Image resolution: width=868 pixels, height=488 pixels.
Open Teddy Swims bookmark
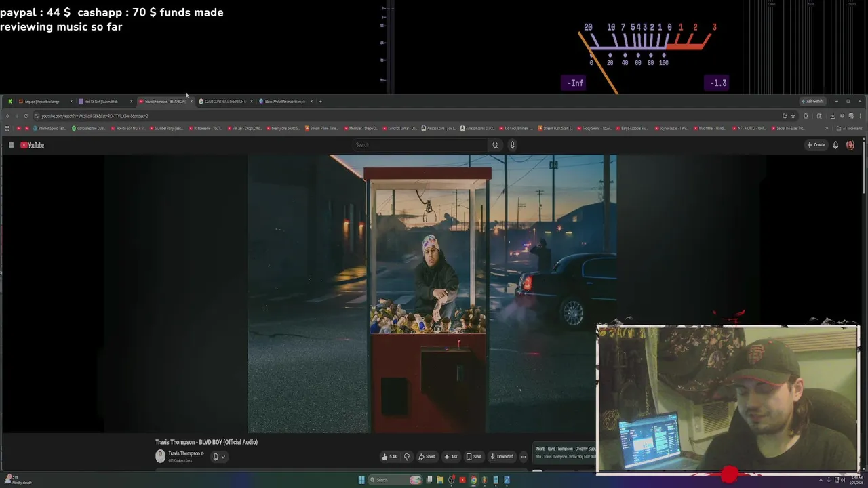point(594,128)
